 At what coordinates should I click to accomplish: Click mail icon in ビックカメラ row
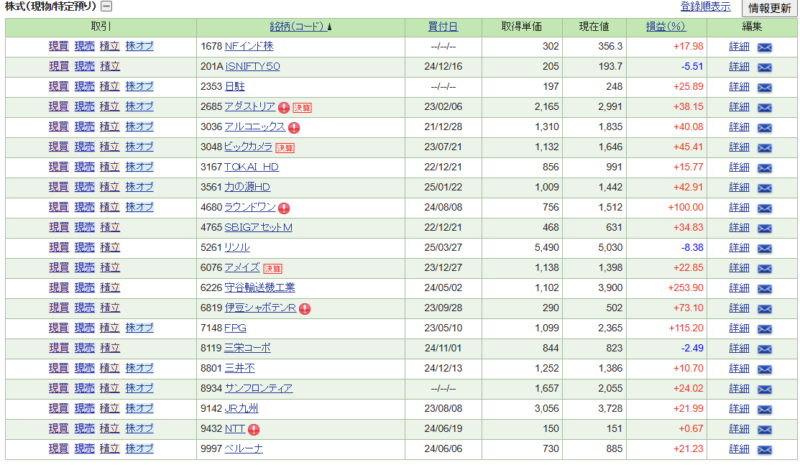[764, 148]
